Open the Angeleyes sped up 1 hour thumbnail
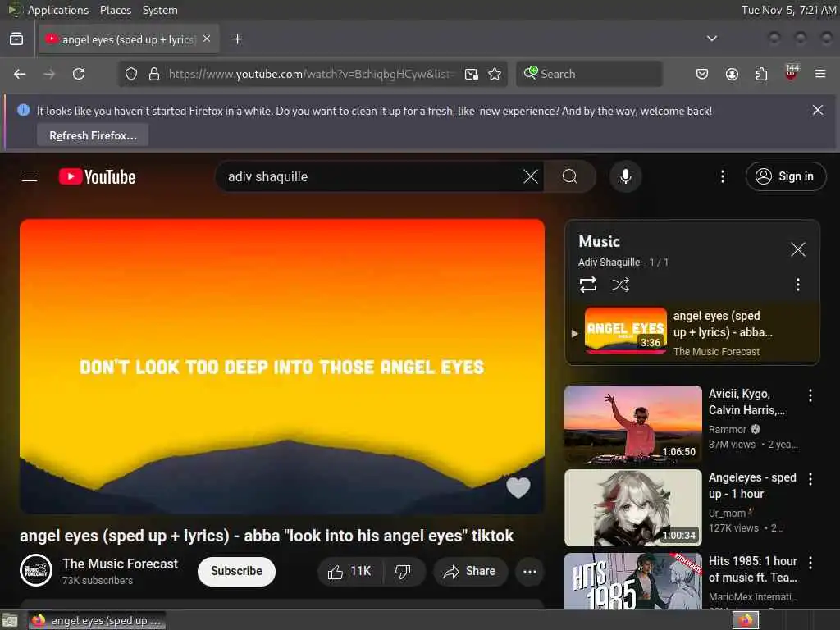Viewport: 840px width, 630px height. (x=632, y=507)
